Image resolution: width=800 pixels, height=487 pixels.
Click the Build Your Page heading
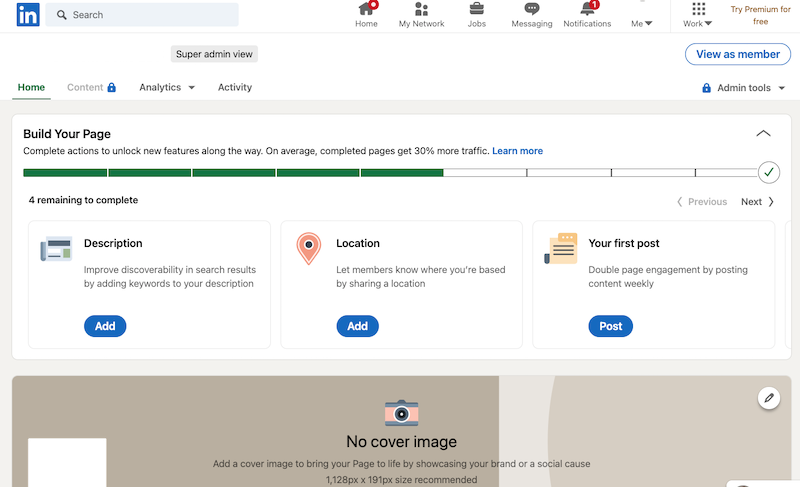click(x=67, y=134)
